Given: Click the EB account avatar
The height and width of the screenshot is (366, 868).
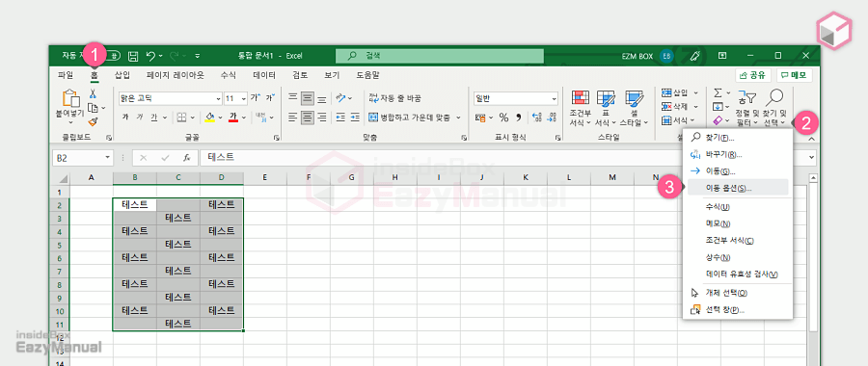Looking at the screenshot, I should tap(666, 56).
